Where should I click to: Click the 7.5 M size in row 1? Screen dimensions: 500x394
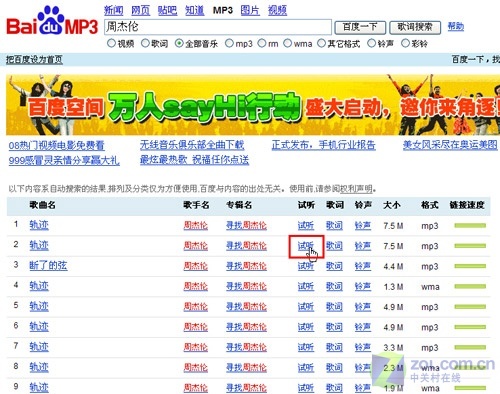(x=393, y=226)
